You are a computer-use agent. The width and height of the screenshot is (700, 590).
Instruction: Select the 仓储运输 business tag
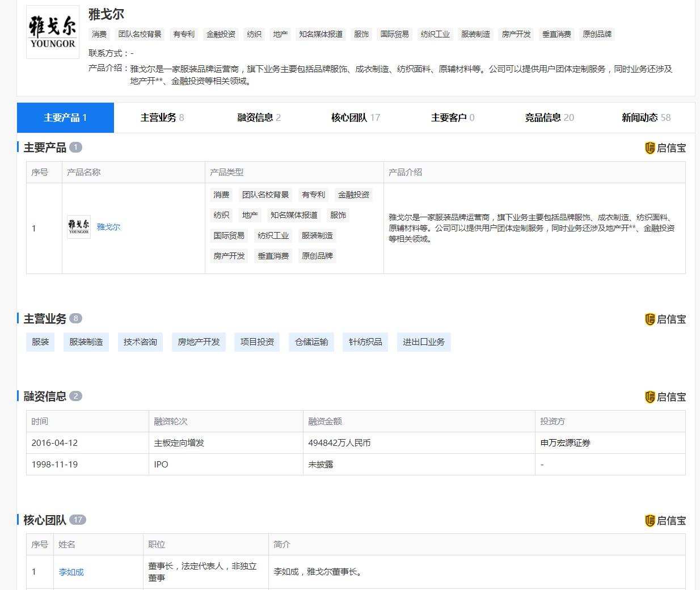pyautogui.click(x=311, y=342)
